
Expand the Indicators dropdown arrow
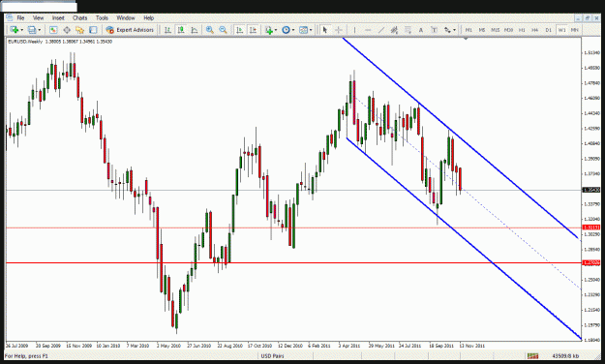coord(276,30)
